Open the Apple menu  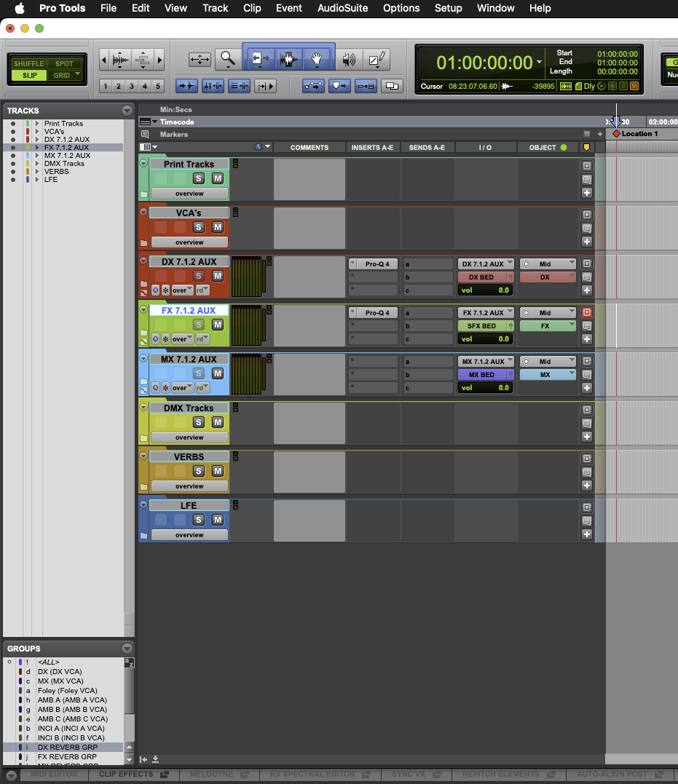[19, 8]
